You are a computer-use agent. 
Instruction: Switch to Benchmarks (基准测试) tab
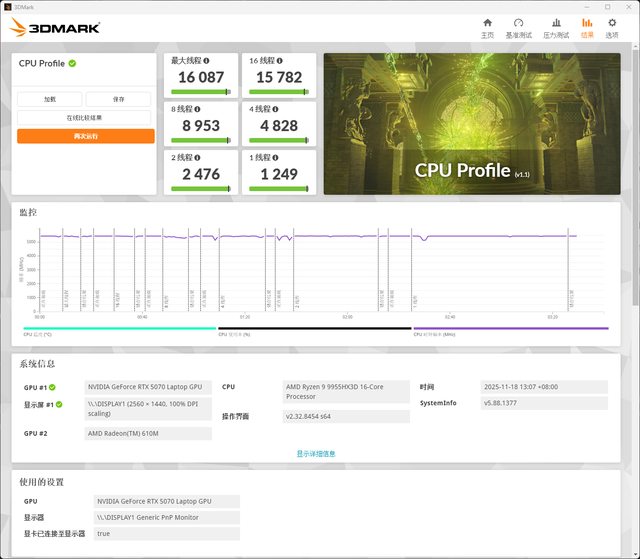point(518,29)
